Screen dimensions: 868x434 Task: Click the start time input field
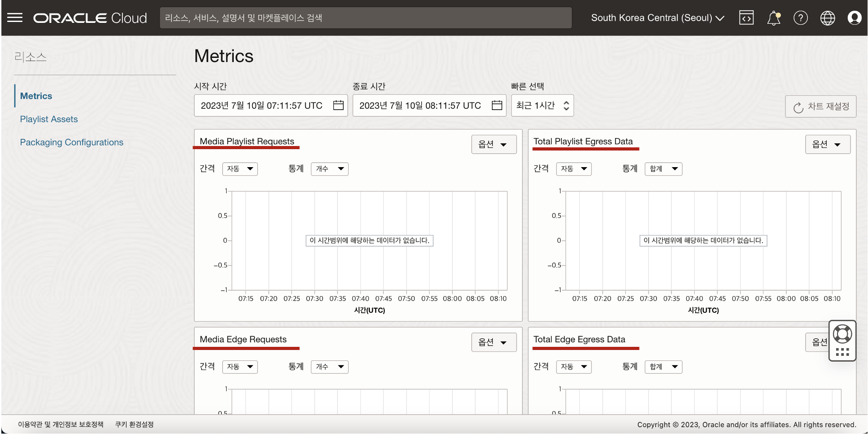tap(271, 106)
